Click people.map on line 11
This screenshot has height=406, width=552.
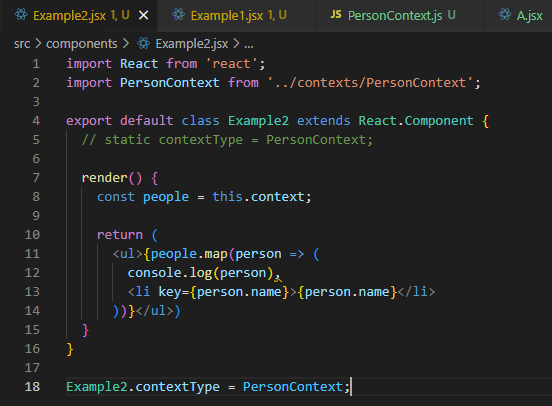[189, 254]
